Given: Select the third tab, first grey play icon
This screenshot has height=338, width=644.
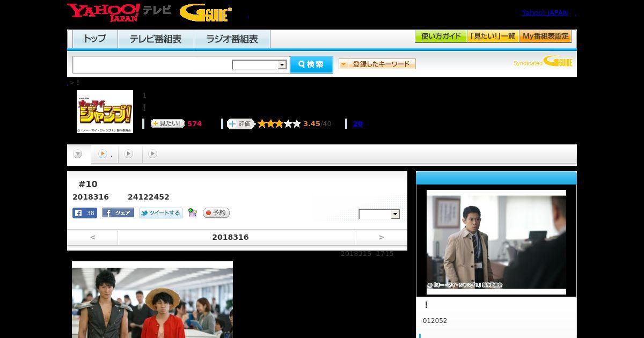Looking at the screenshot, I should click(x=129, y=154).
